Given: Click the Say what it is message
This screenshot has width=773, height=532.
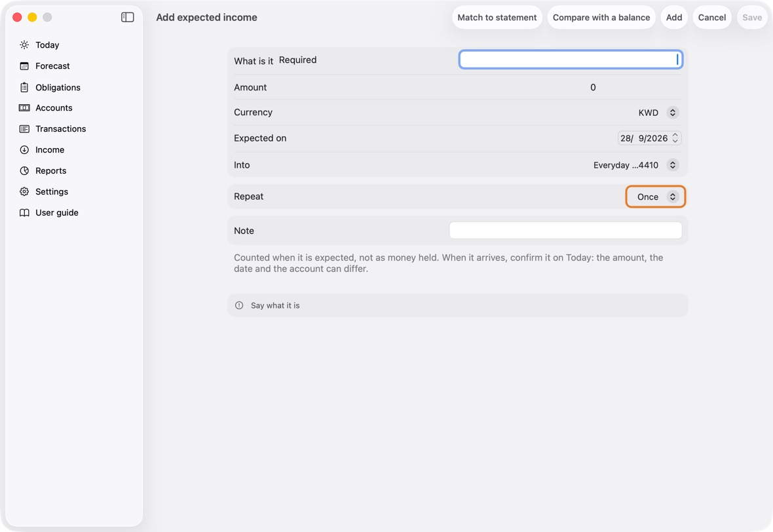Looking at the screenshot, I should [x=275, y=305].
